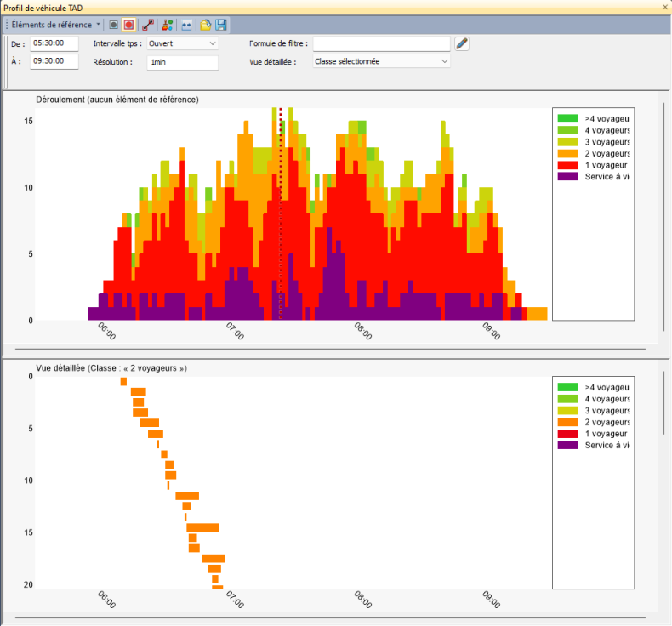Image resolution: width=672 pixels, height=626 pixels.
Task: Click the Formule de filtre text field
Action: (x=381, y=43)
